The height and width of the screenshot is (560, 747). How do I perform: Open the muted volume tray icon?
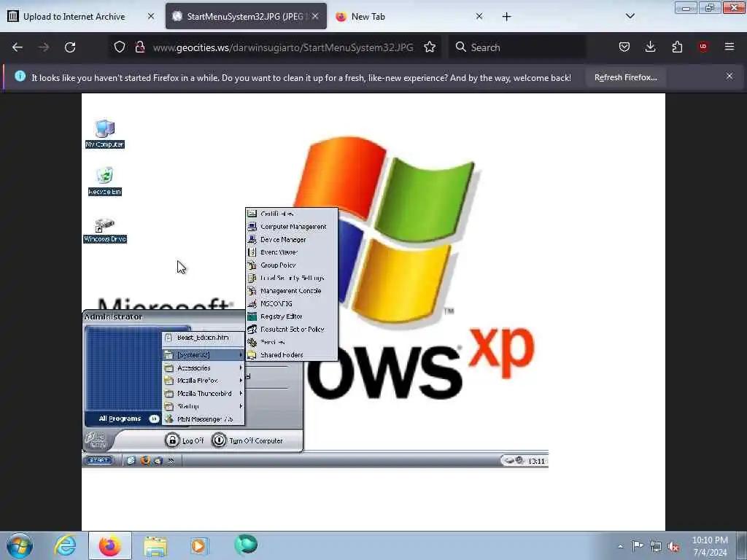tap(673, 547)
